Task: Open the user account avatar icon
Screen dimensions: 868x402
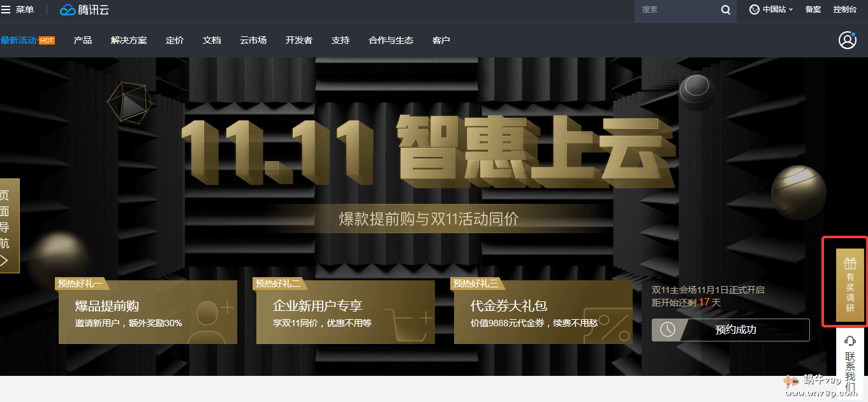Action: [x=847, y=40]
